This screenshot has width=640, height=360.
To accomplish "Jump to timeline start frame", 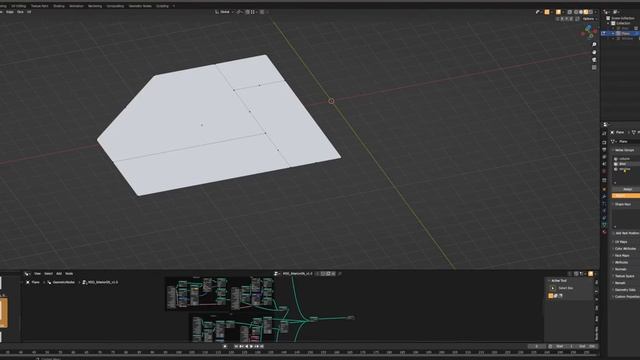I will point(236,347).
